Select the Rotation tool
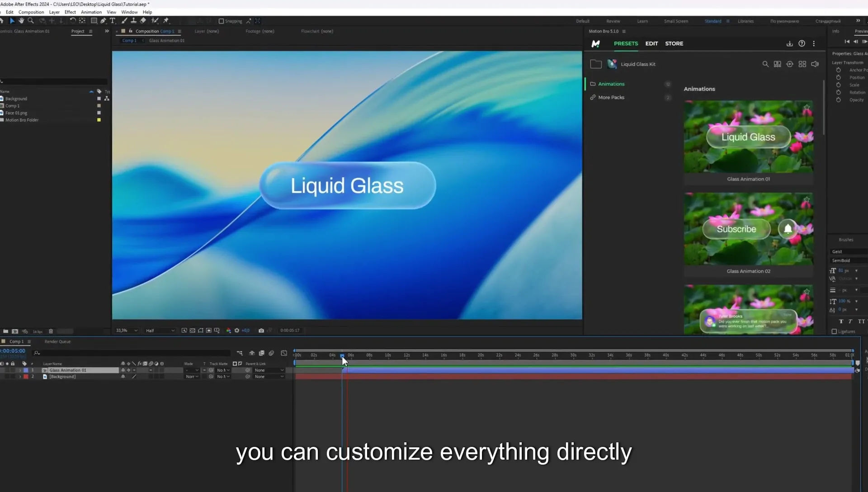 [72, 21]
